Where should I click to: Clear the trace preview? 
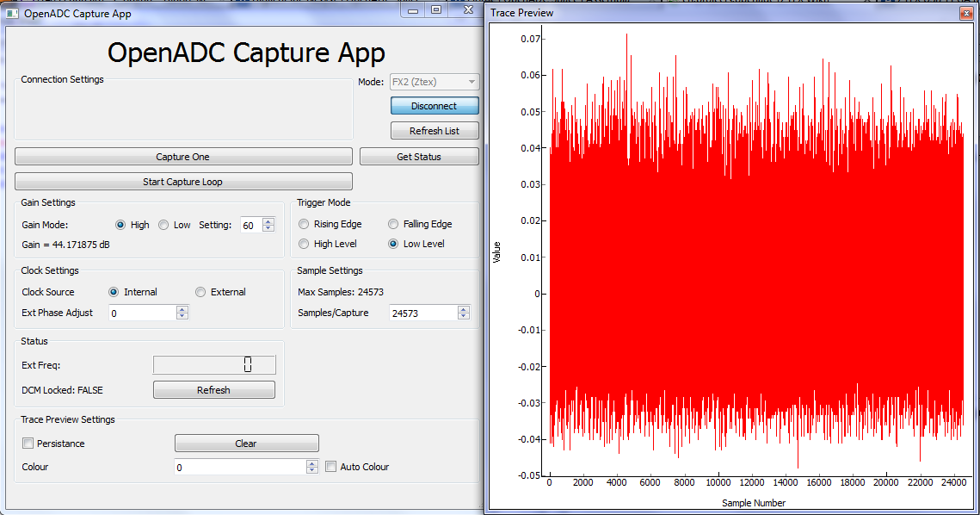coord(246,444)
